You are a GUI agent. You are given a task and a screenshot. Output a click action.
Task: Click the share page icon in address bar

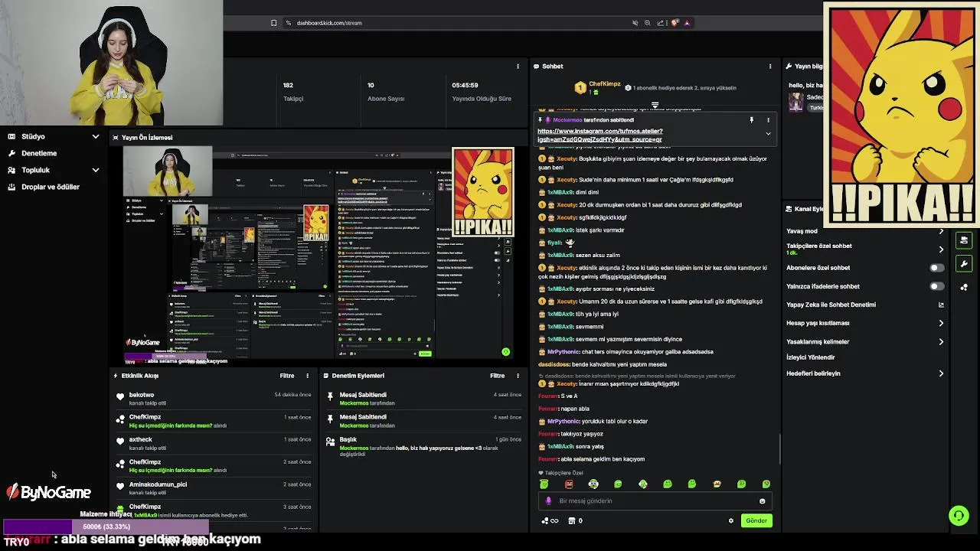click(661, 23)
